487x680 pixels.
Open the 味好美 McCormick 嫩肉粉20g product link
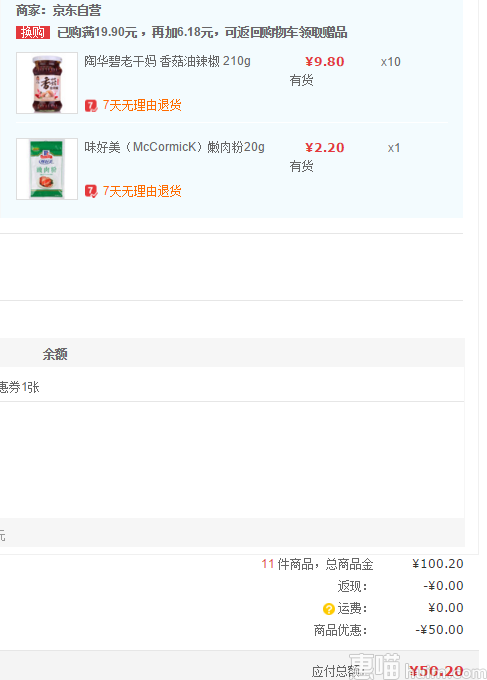(174, 147)
